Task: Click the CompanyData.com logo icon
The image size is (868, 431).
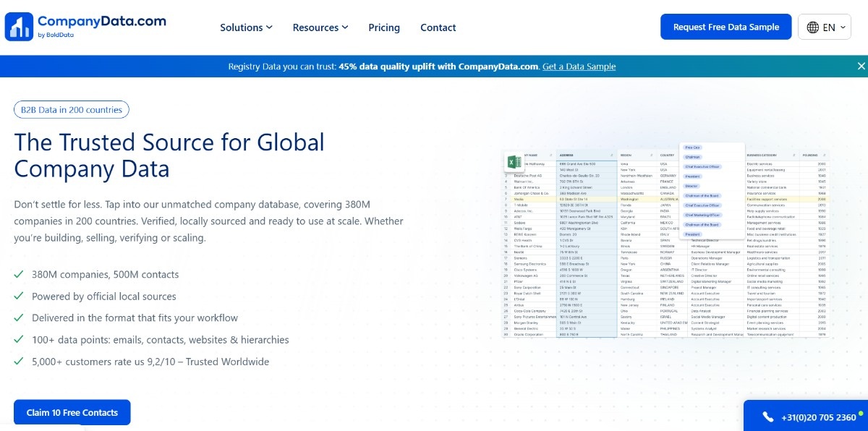Action: click(19, 27)
